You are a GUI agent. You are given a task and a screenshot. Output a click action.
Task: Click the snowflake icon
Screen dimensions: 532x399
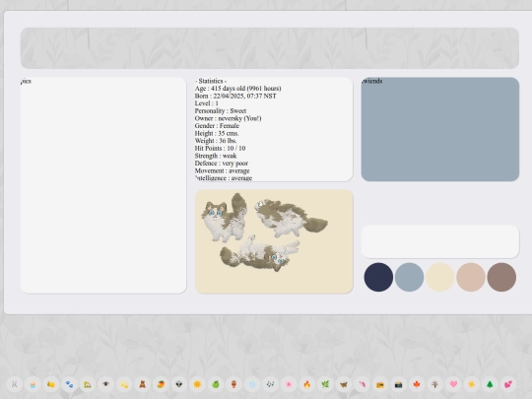point(252,384)
